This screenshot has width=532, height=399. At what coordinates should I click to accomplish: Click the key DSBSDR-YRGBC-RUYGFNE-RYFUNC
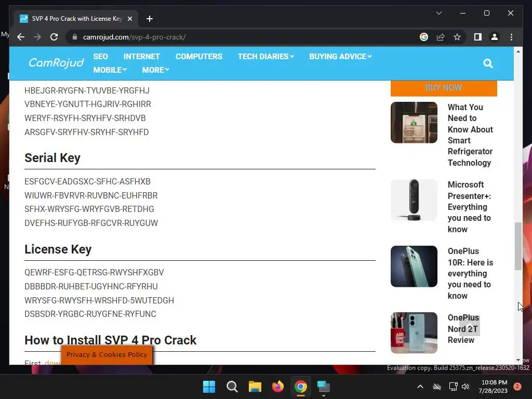click(90, 314)
